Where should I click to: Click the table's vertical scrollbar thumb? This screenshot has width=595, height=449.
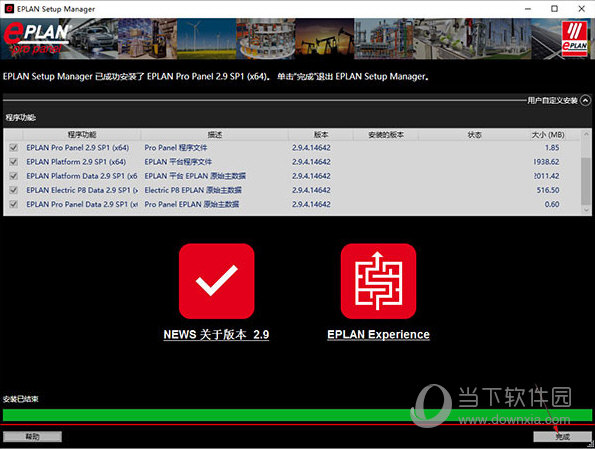pyautogui.click(x=586, y=181)
